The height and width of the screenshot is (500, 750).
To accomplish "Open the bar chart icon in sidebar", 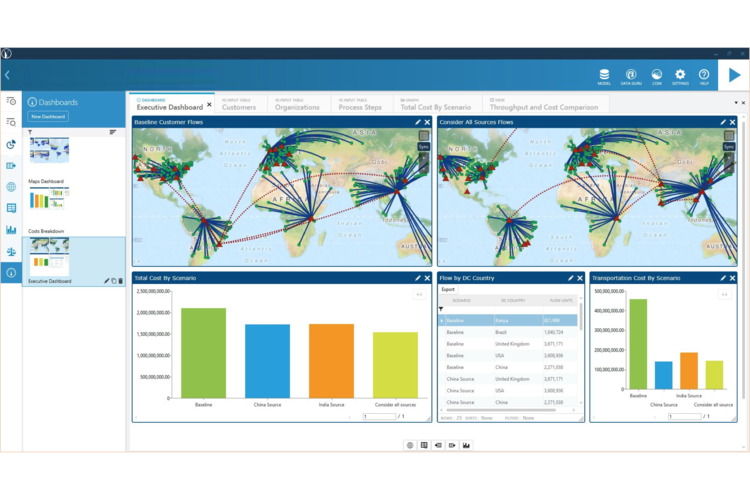I will pos(11,229).
